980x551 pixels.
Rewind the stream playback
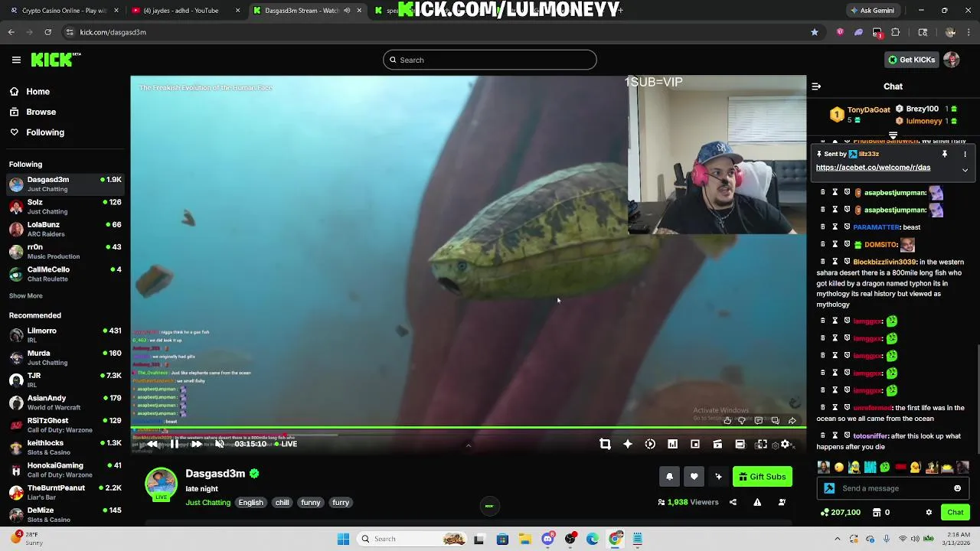(x=152, y=444)
